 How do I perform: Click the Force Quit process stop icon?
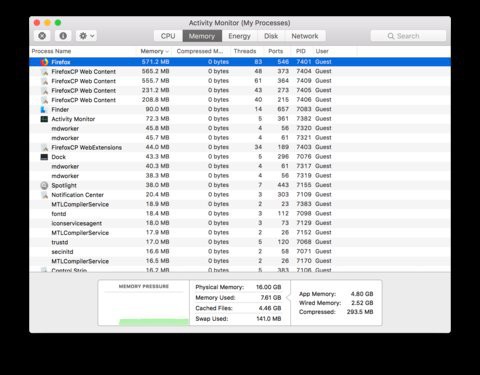click(x=42, y=36)
